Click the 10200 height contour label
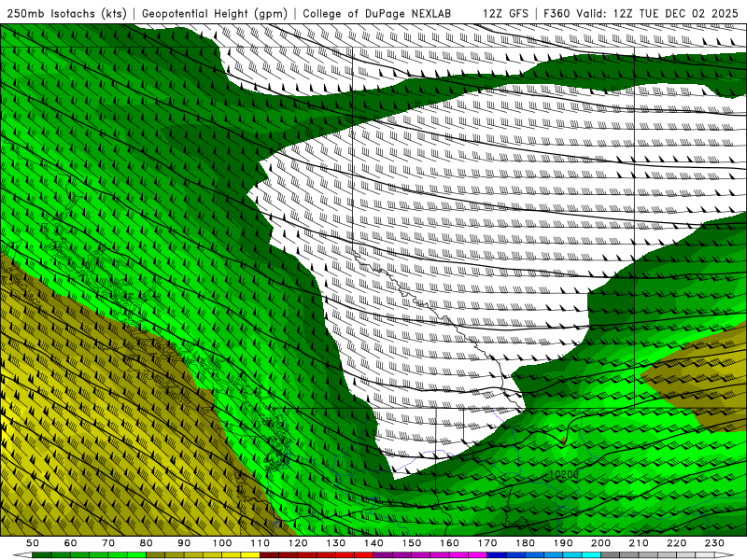The width and height of the screenshot is (747, 560). click(564, 474)
